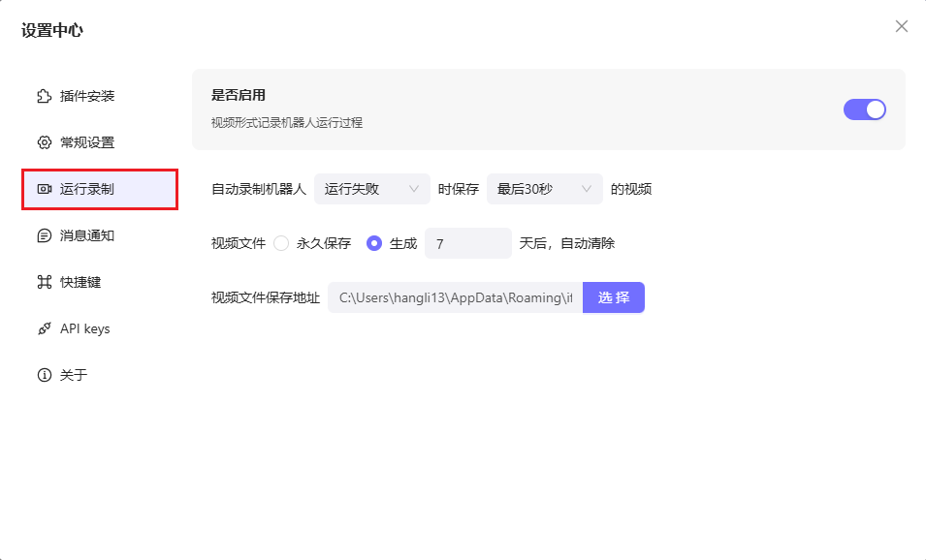
Task: Expand the 最后30秒 duration dropdown
Action: click(x=544, y=189)
